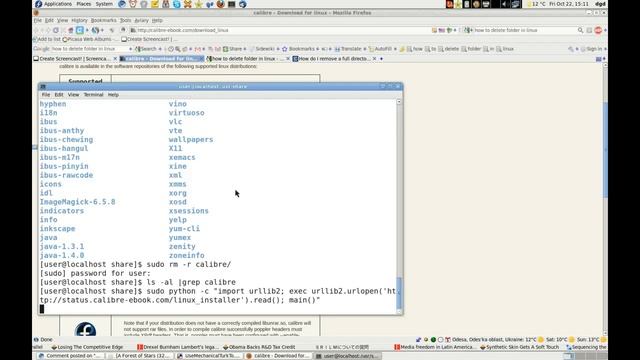The height and width of the screenshot is (360, 640).
Task: Open the System menu in the top panel
Action: coord(104,4)
